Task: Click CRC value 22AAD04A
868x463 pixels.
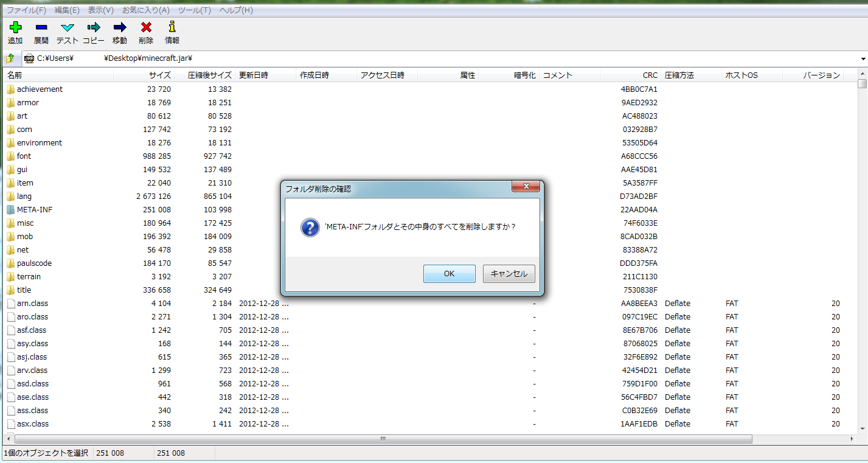Action: click(x=639, y=209)
